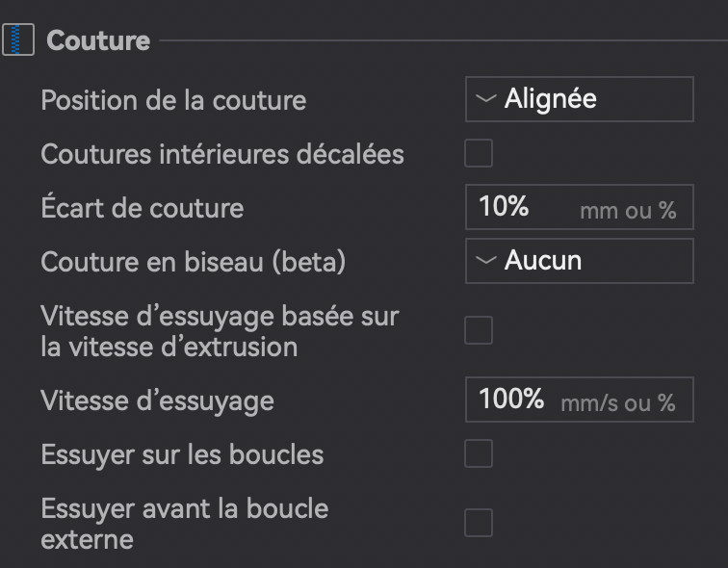The width and height of the screenshot is (728, 568).
Task: Open the Couture en biseau dropdown
Action: point(580,261)
